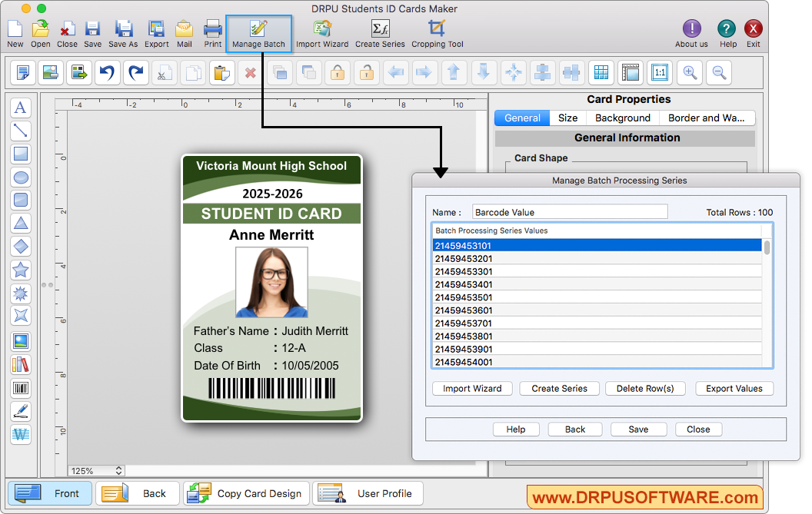Unlock the selected object
812x514 pixels.
tap(366, 72)
